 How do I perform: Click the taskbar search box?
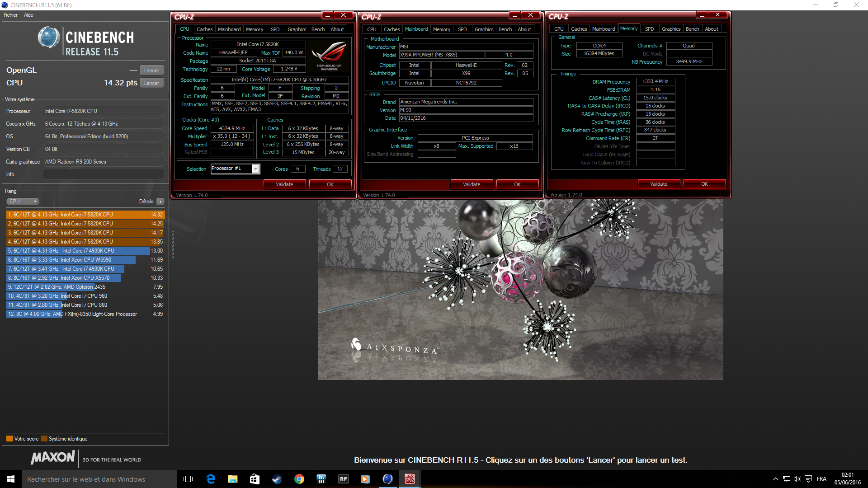(x=99, y=479)
